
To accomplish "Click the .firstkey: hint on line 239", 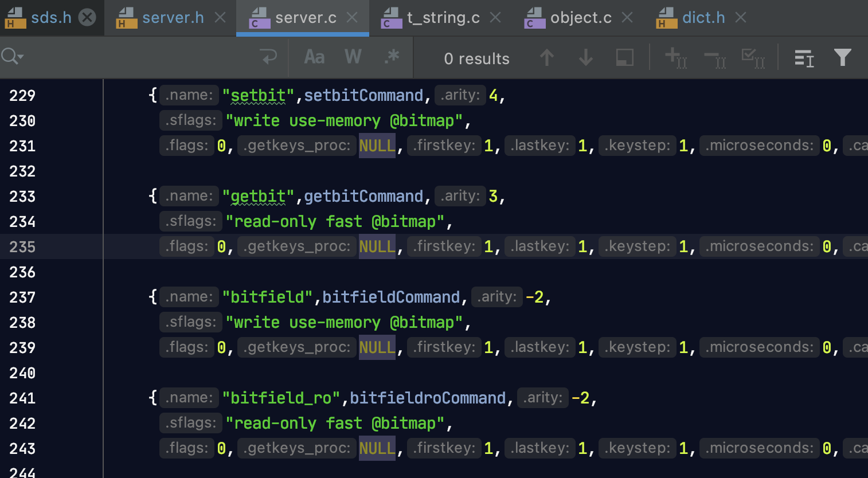I will click(x=444, y=347).
